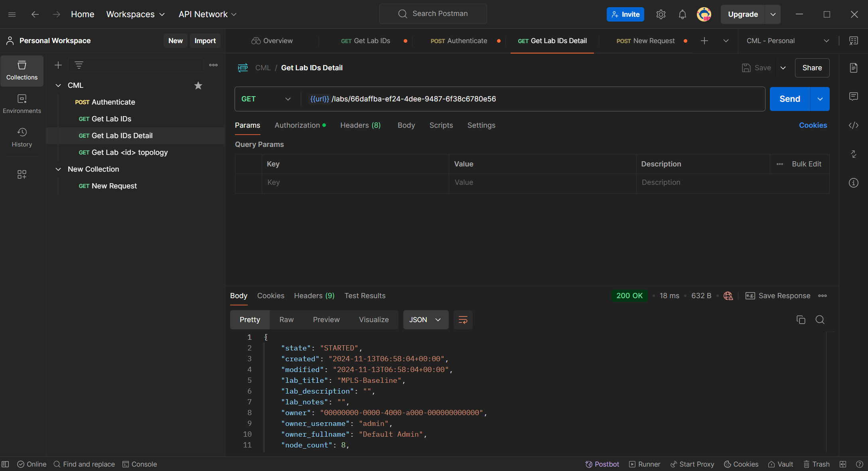Toggle response line wrap

[463, 320]
